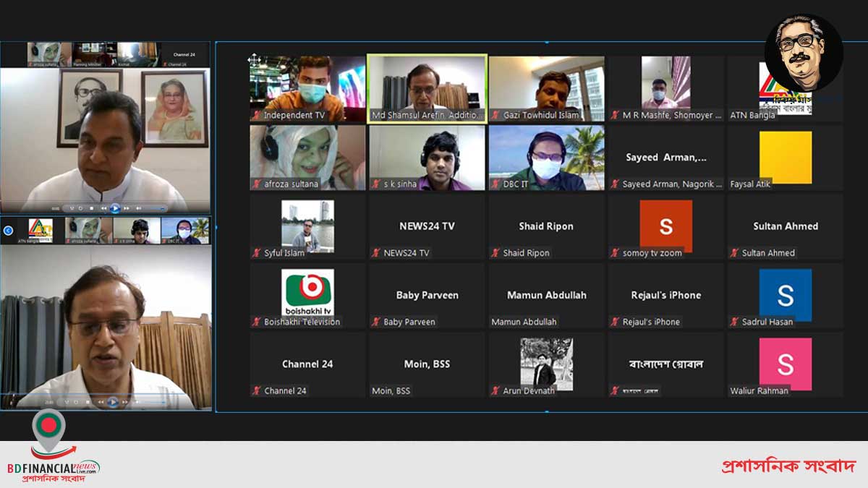Select the Independent TV video tile
Image resolution: width=868 pixels, height=488 pixels.
tap(307, 88)
